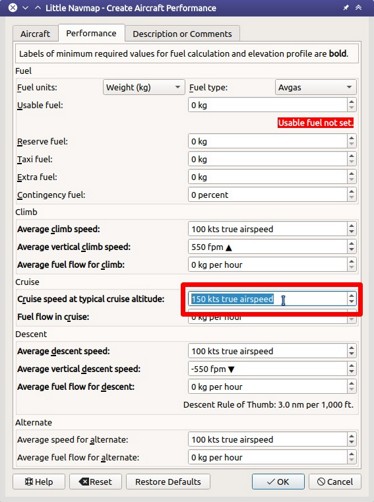This screenshot has width=374, height=502.
Task: Click the Extra fuel input field
Action: (268, 177)
